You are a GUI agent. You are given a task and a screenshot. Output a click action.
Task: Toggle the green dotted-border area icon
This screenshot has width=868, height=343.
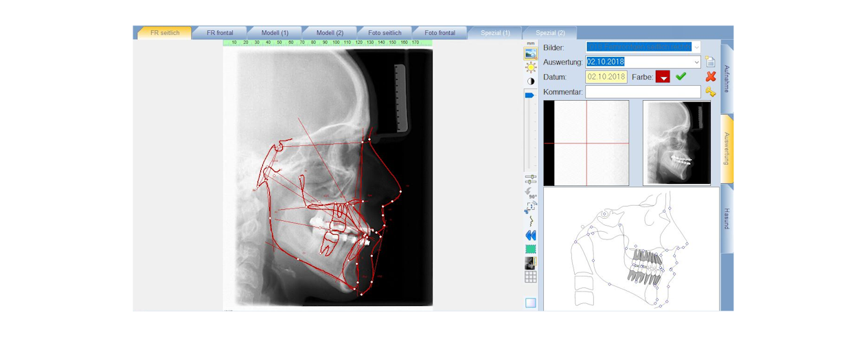point(530,249)
